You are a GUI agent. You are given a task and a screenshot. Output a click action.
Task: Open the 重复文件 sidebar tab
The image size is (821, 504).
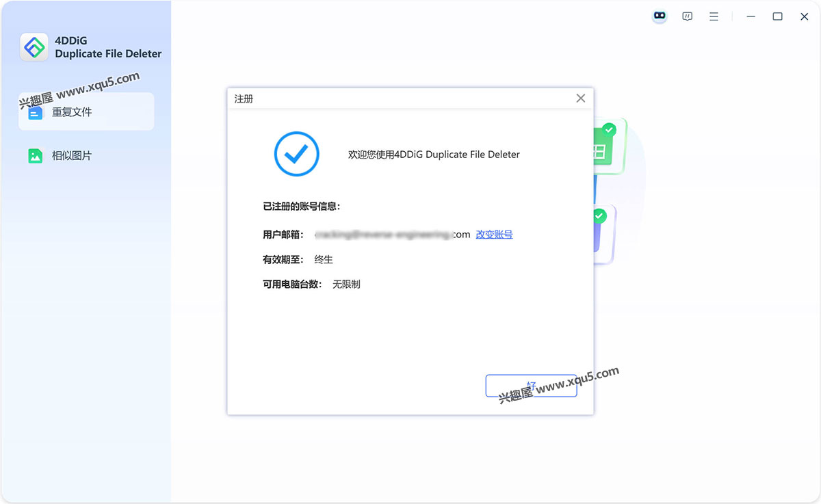click(86, 111)
